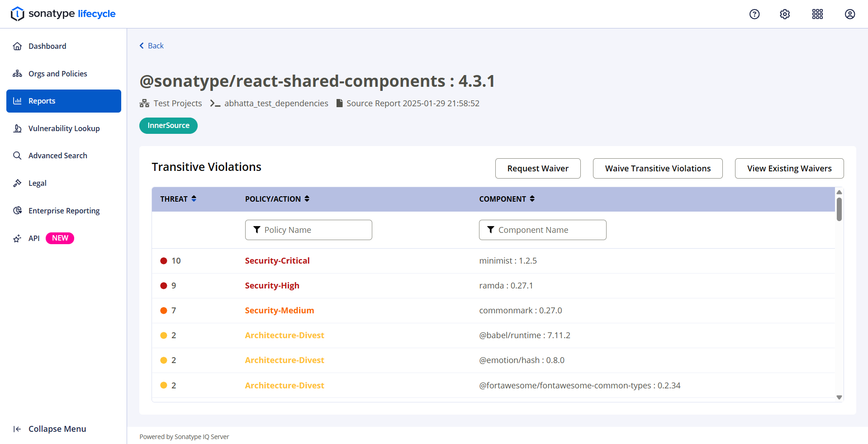Click the red threat dot for level 10
The height and width of the screenshot is (444, 868).
click(164, 261)
